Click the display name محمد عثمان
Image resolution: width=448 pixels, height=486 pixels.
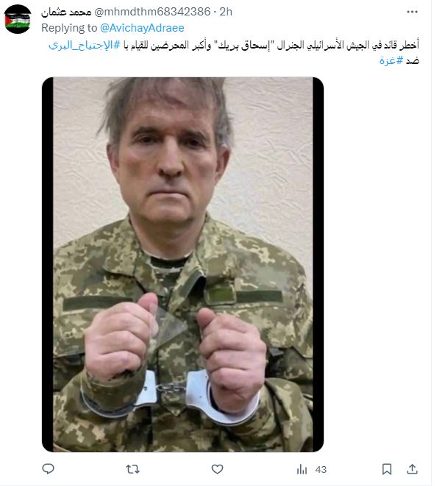tap(66, 12)
